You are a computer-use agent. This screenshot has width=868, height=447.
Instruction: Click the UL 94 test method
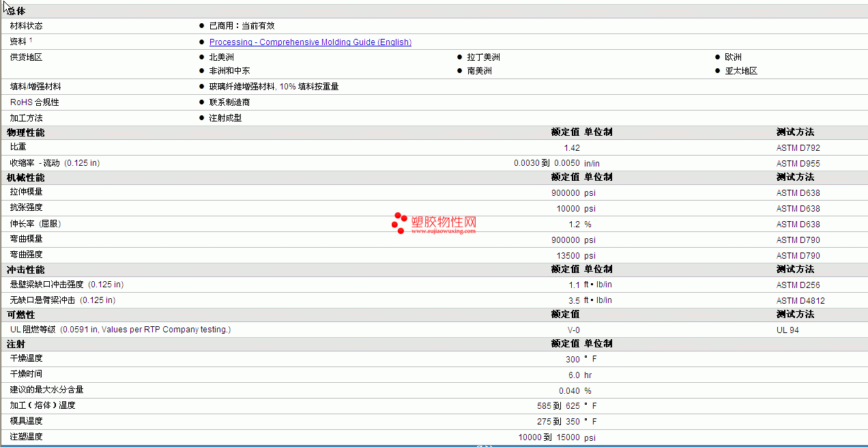pos(787,330)
